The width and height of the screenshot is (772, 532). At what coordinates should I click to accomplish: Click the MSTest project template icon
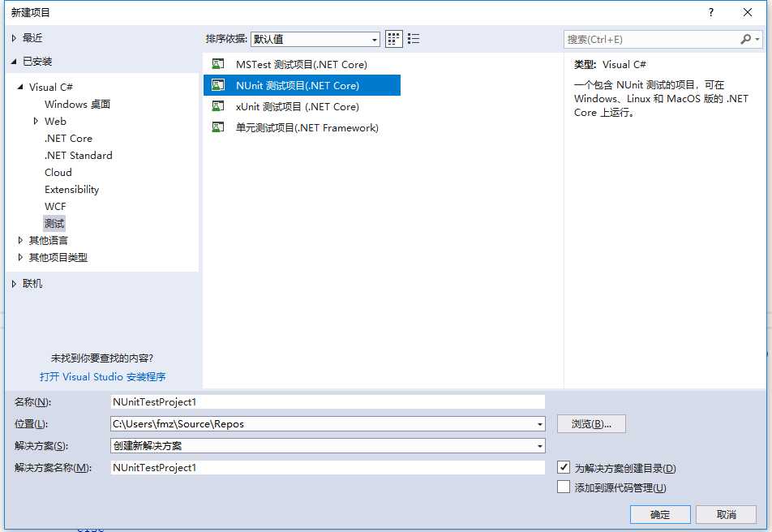(217, 64)
